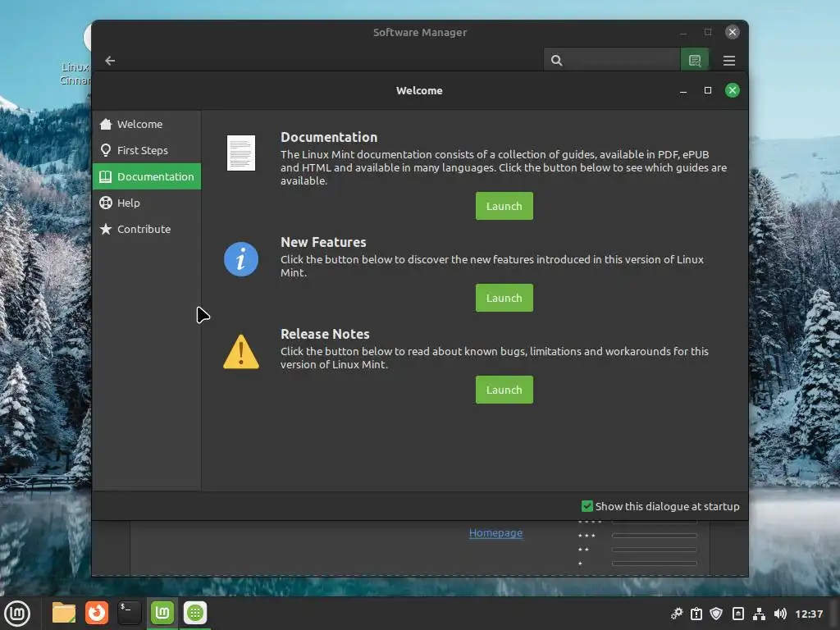The image size is (840, 630).
Task: Launch Firefox from the taskbar
Action: [x=97, y=613]
